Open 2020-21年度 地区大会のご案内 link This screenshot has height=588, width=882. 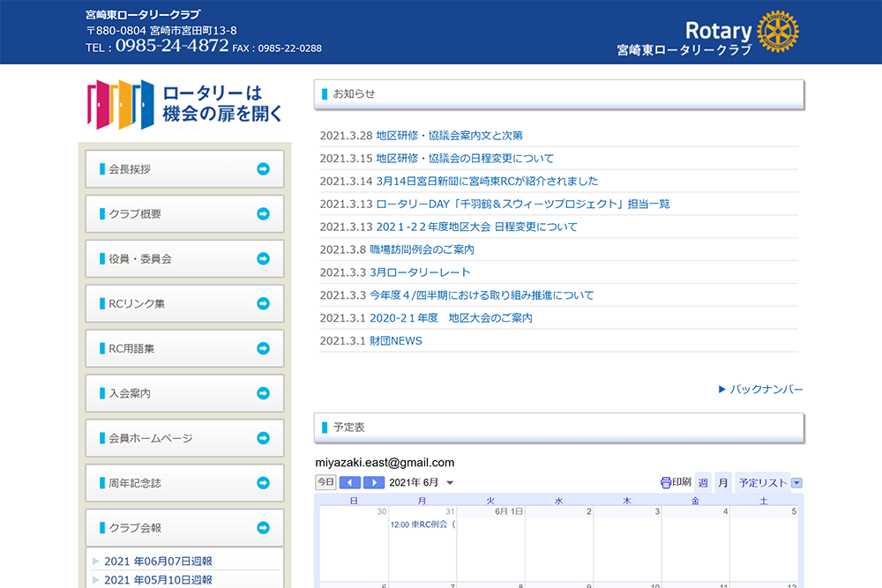tap(451, 318)
